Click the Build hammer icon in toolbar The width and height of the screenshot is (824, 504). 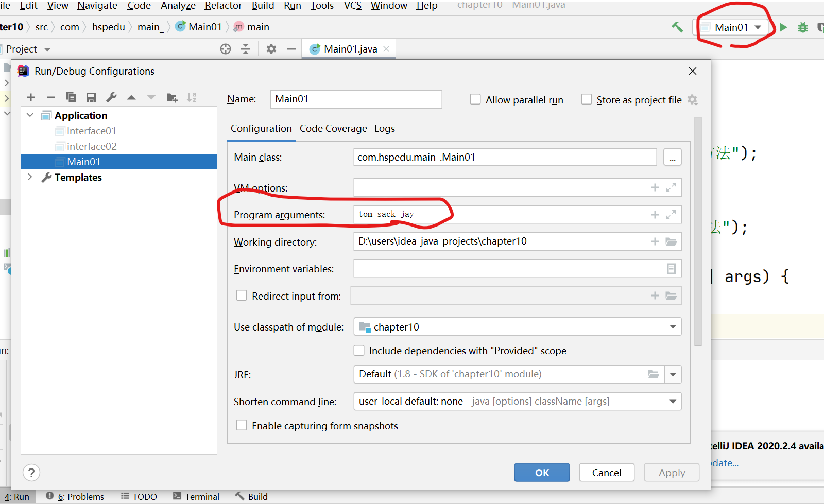point(677,27)
